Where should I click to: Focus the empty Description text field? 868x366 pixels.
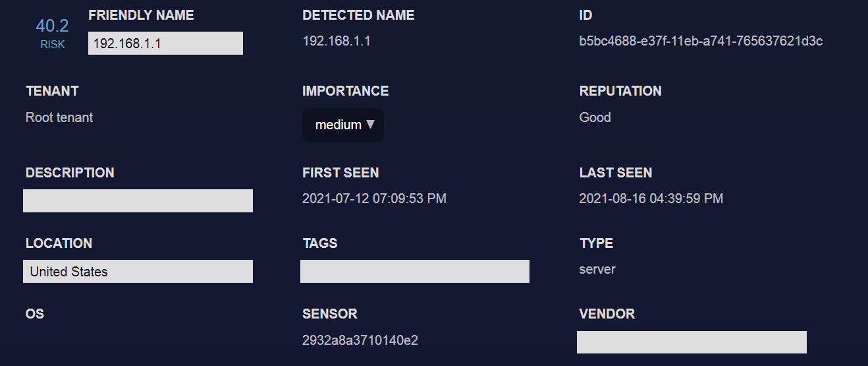[x=138, y=201]
